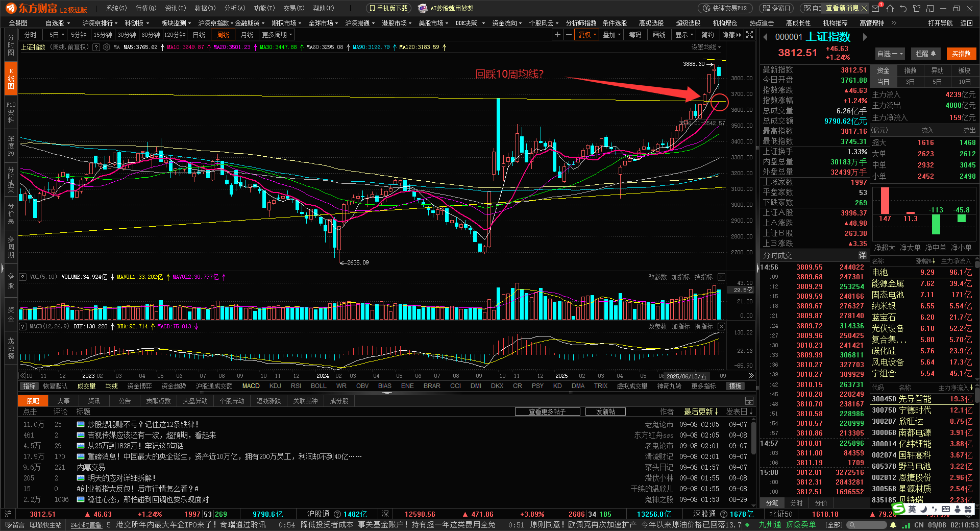This screenshot has width=980, height=531.
Task: Select 3日 fund flow period
Action: tap(910, 82)
